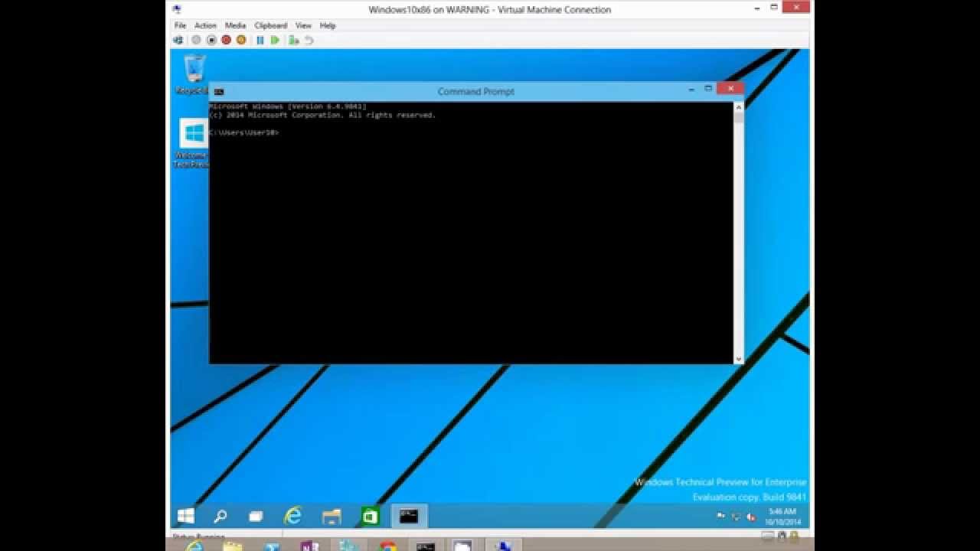The height and width of the screenshot is (551, 980).
Task: Send Ctrl+Alt+Delete to the virtual machine
Action: click(x=178, y=40)
